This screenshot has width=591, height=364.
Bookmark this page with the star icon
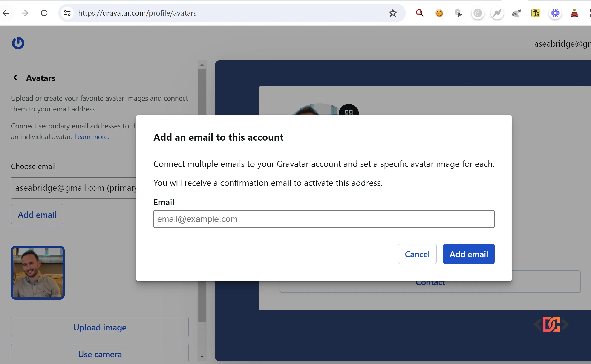coord(393,13)
